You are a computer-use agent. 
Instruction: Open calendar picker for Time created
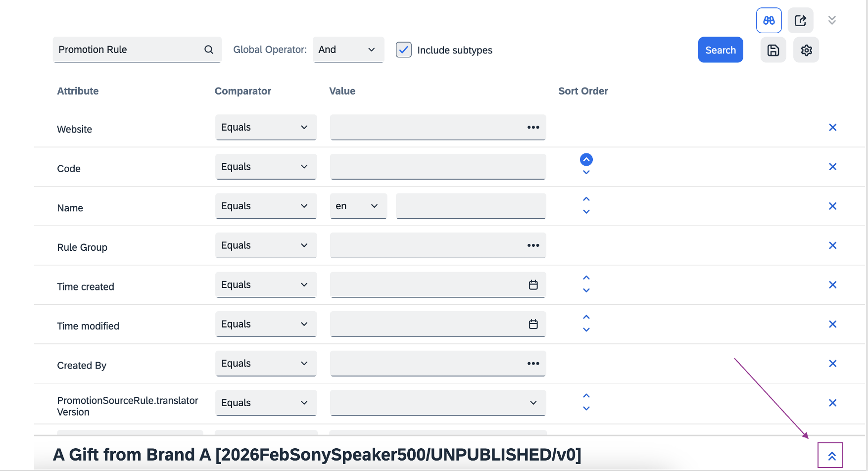click(x=533, y=285)
